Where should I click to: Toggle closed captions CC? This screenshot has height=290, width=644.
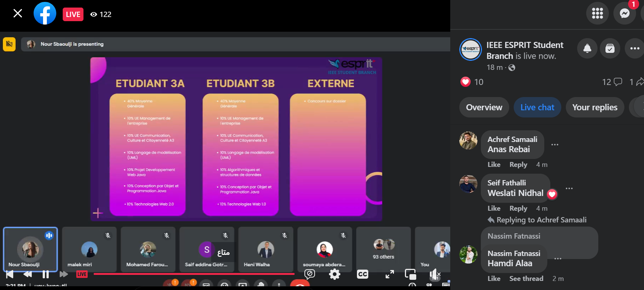point(363,274)
